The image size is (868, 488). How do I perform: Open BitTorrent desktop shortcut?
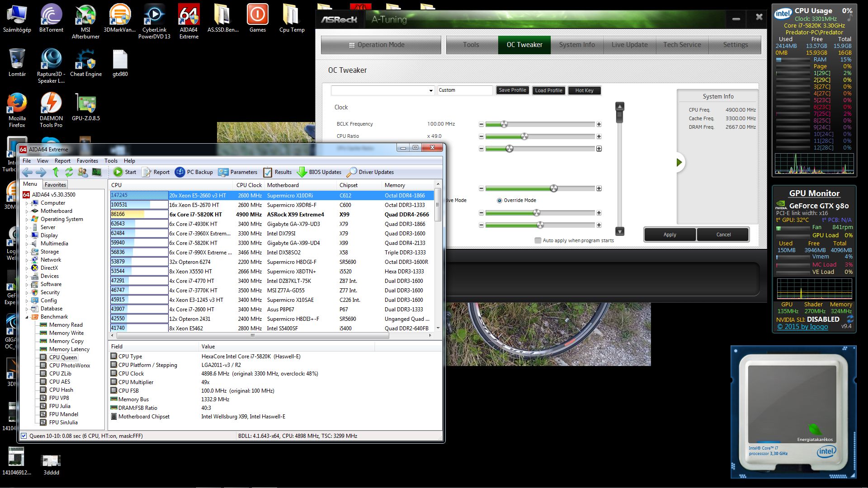[x=51, y=19]
